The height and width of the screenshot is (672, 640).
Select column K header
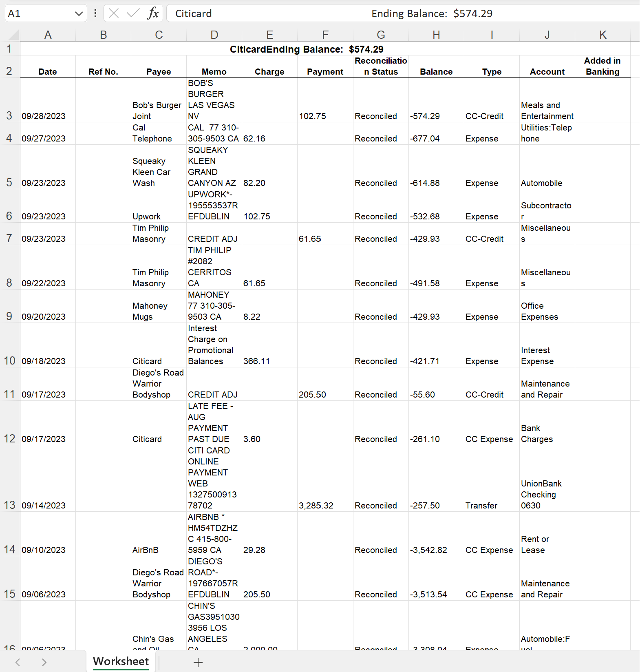(602, 35)
